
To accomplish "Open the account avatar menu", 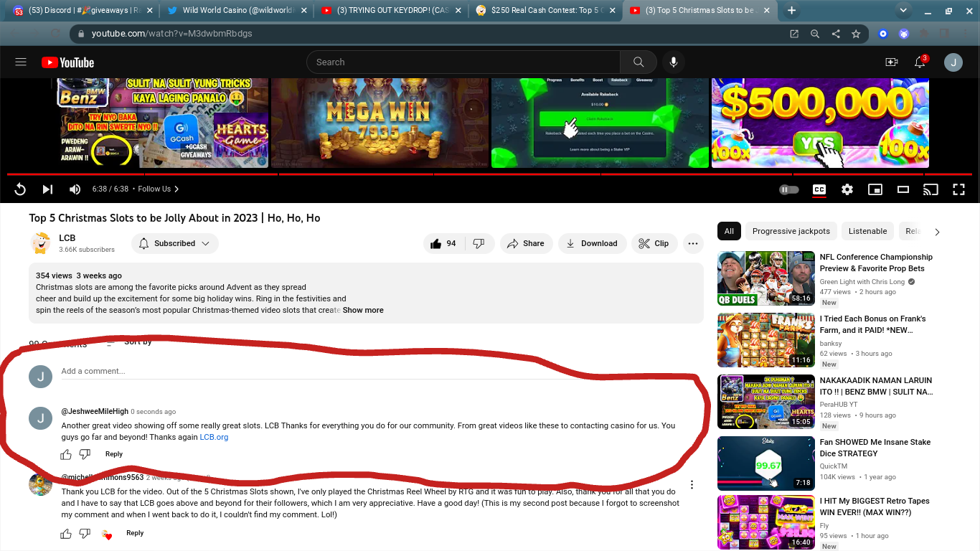I will tap(953, 62).
